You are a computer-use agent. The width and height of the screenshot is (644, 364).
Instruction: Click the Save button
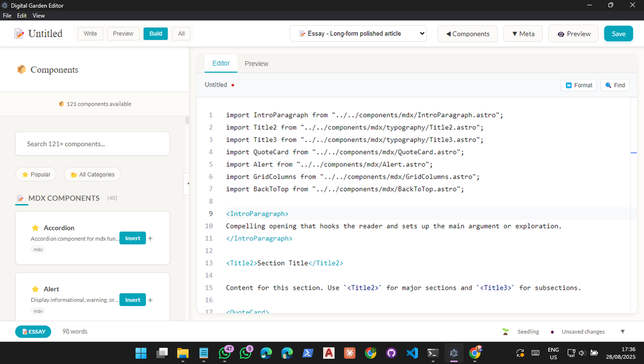click(618, 33)
